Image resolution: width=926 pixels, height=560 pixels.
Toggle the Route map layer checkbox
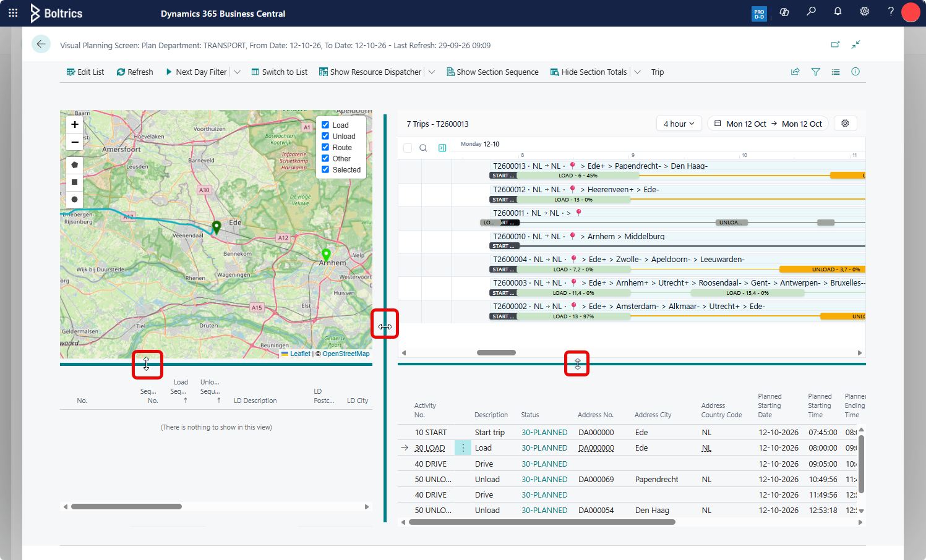click(x=325, y=147)
